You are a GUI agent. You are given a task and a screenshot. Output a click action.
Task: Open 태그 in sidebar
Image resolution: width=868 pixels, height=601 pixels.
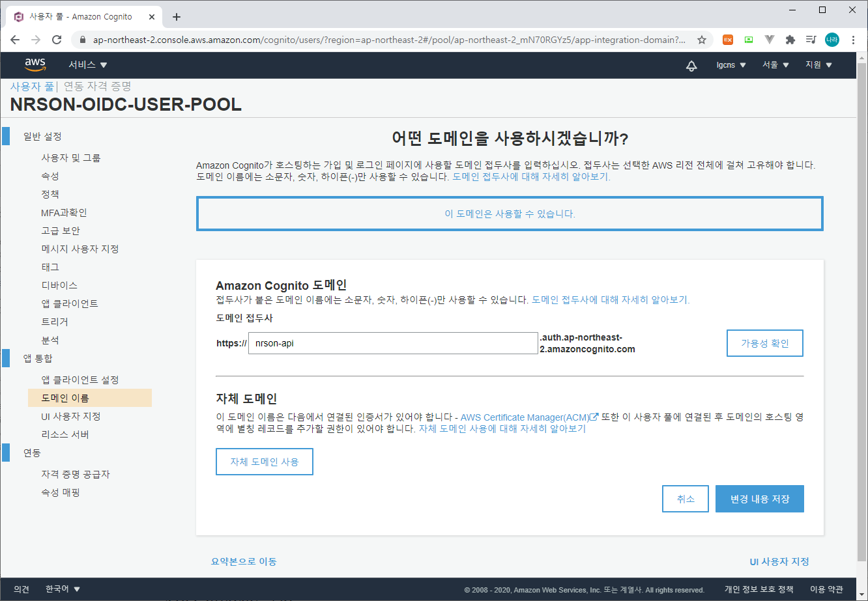(x=50, y=267)
